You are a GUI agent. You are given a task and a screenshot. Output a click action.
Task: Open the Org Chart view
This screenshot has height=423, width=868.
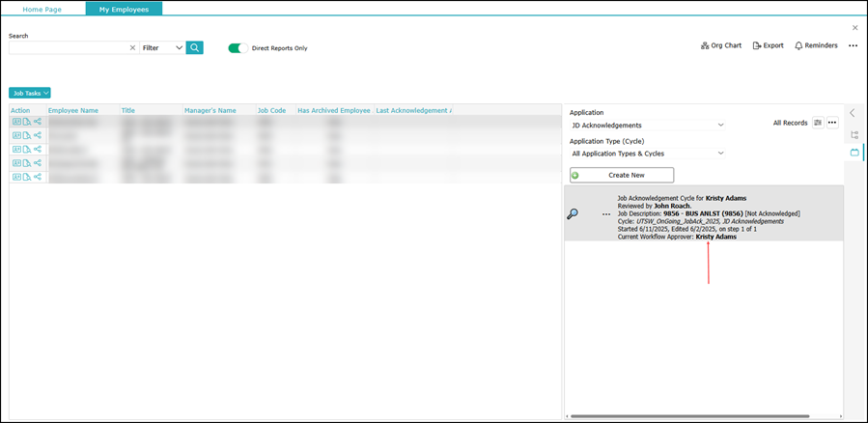[x=721, y=45]
